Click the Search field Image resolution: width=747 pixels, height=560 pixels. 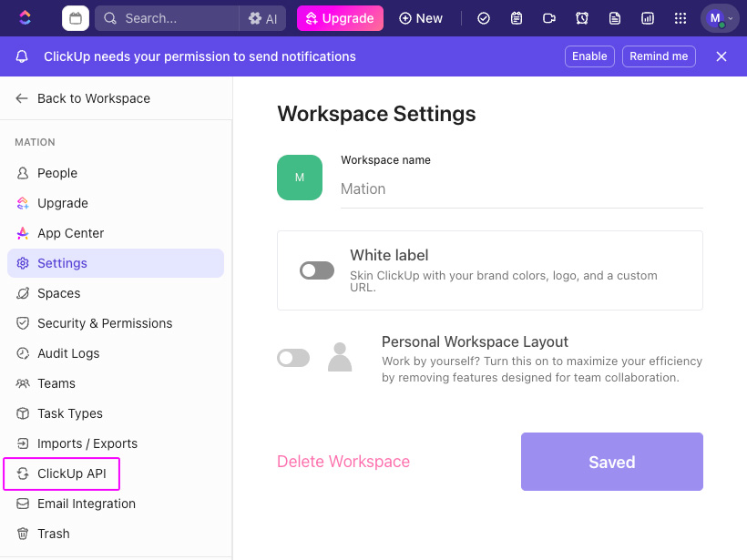click(x=167, y=18)
